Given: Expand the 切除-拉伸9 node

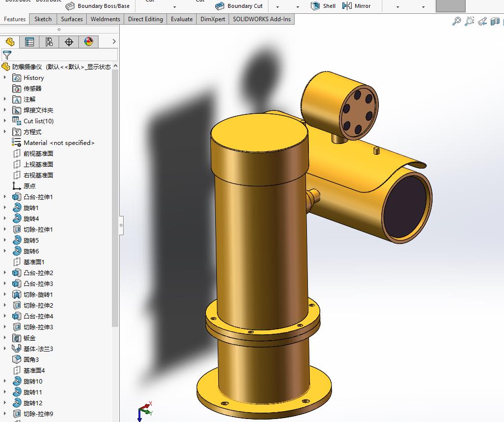Looking at the screenshot, I should (x=5, y=413).
